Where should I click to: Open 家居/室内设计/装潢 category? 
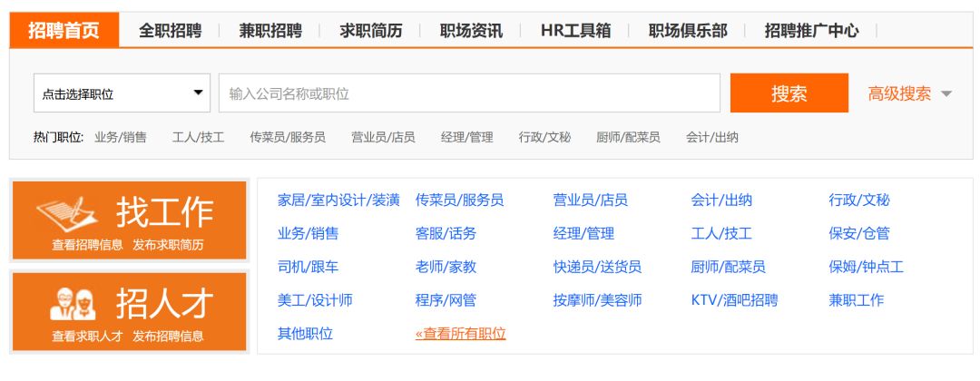pyautogui.click(x=338, y=200)
